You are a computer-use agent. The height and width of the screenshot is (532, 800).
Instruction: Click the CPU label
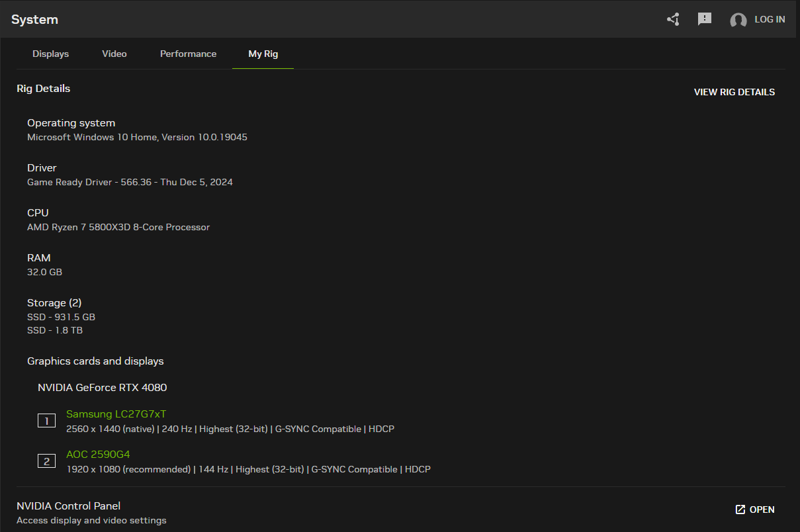(x=38, y=213)
